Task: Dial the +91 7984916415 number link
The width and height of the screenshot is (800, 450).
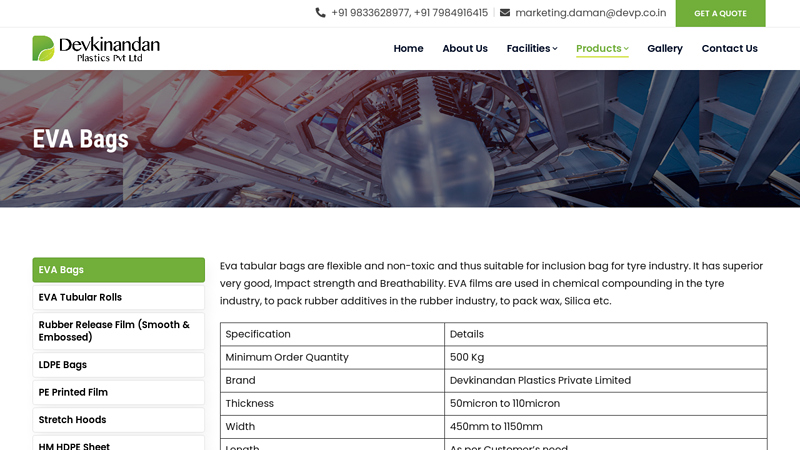Action: [451, 13]
